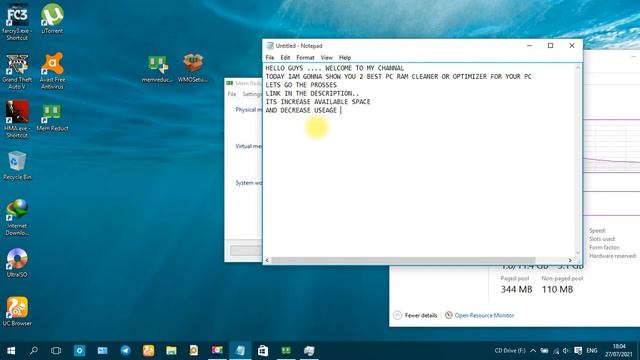This screenshot has height=360, width=640.
Task: Click the line "LETS GO THE PROSSES"
Action: click(x=301, y=85)
